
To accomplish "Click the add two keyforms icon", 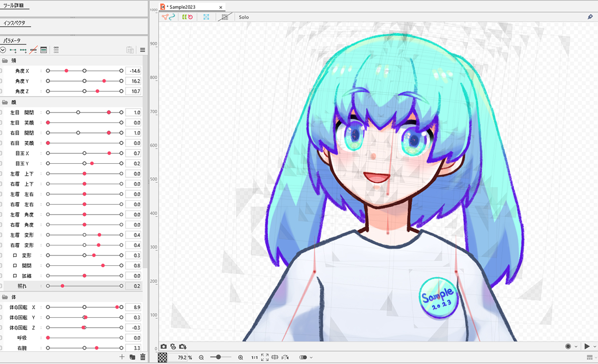I will pos(13,50).
